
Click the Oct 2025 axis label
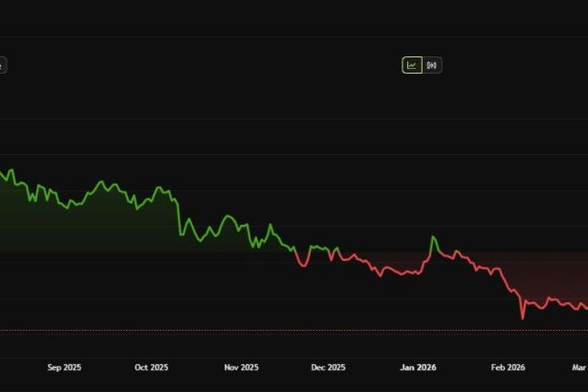151,367
